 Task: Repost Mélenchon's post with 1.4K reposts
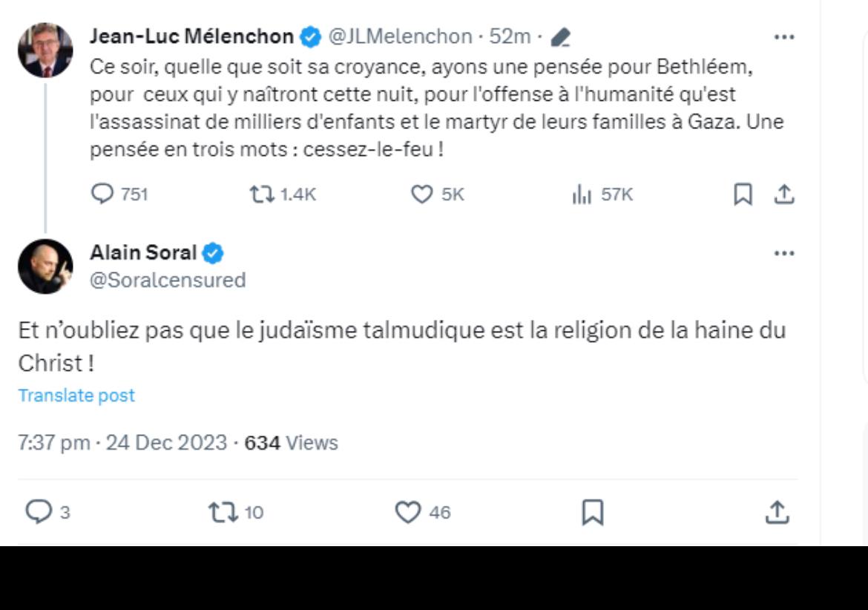[x=260, y=194]
